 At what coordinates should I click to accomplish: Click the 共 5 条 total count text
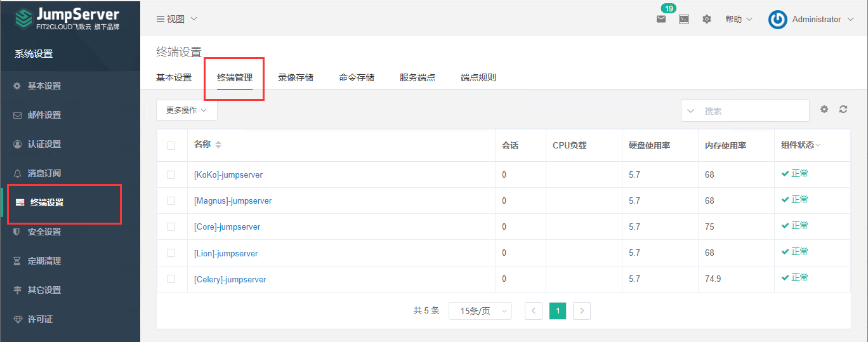(x=426, y=310)
